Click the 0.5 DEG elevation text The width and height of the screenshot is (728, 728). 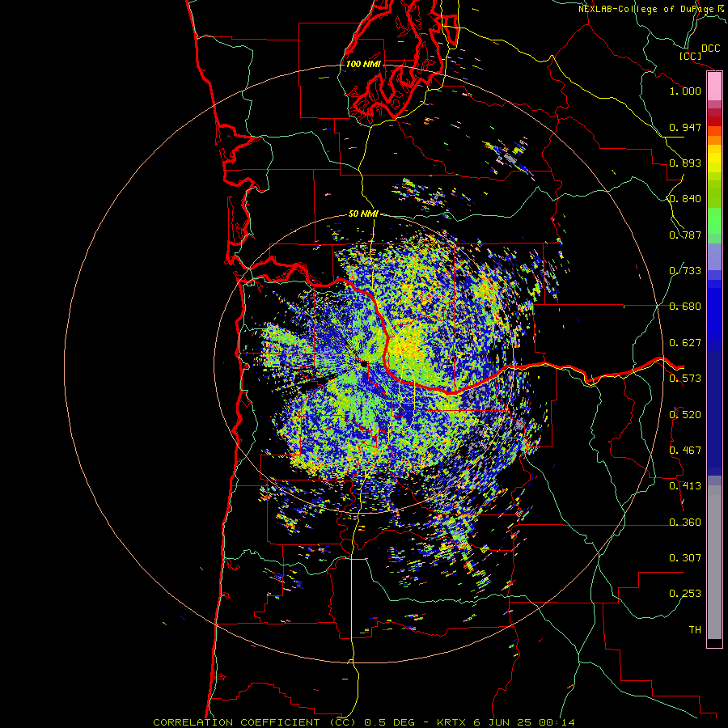[x=389, y=722]
